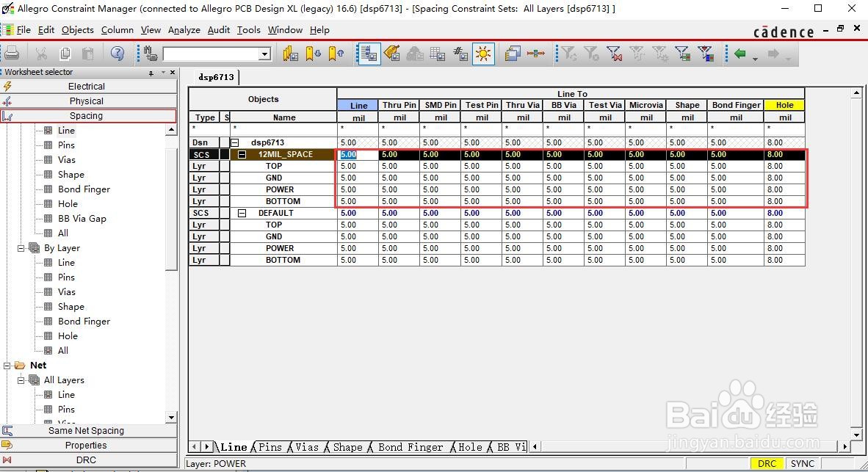Collapse the DEFAULT constraint set row

click(242, 213)
